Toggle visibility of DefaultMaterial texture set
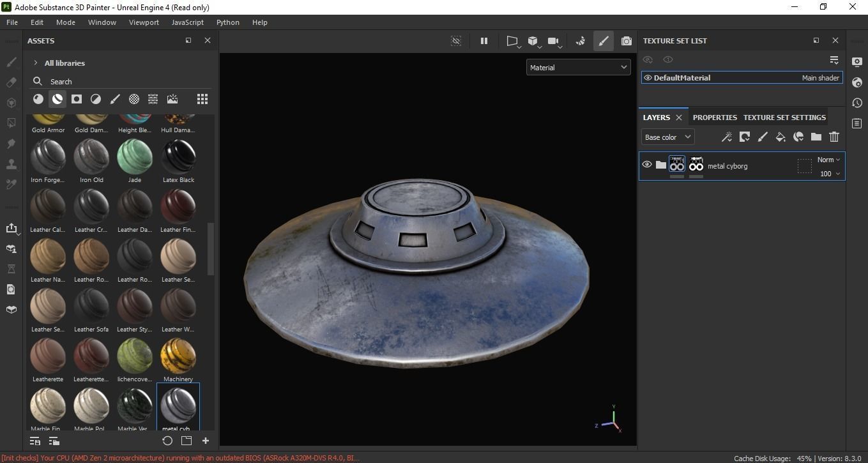This screenshot has height=463, width=868. pos(648,78)
